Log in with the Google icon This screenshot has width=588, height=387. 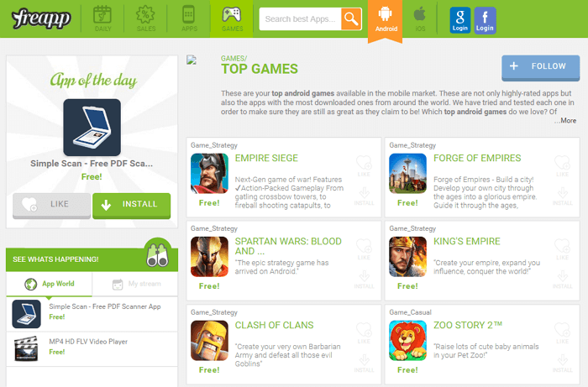pyautogui.click(x=459, y=21)
